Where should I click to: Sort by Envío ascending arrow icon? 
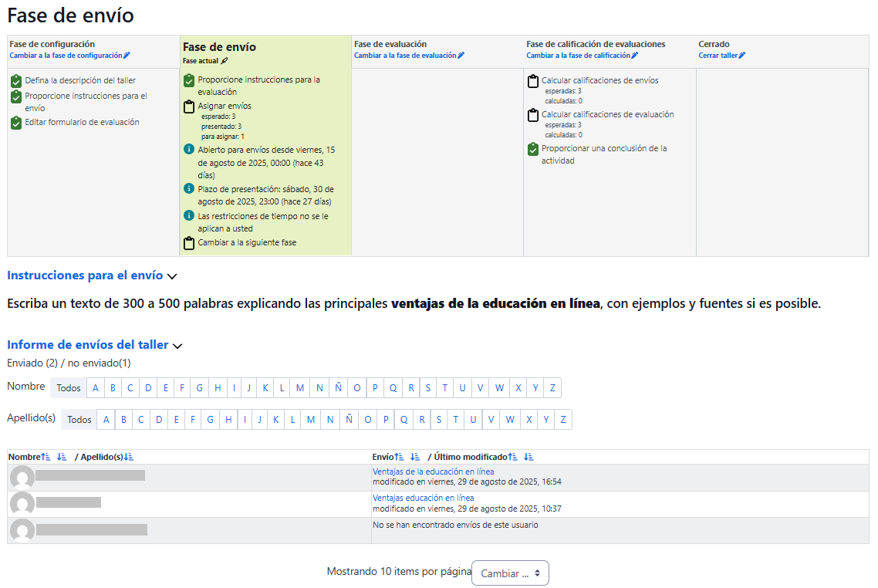[400, 457]
